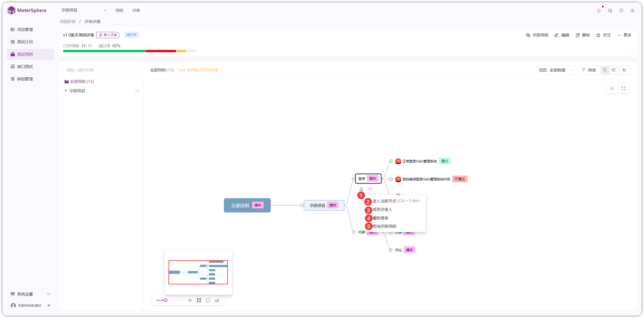Open the Administrator user menu
The image size is (644, 318).
(x=30, y=305)
